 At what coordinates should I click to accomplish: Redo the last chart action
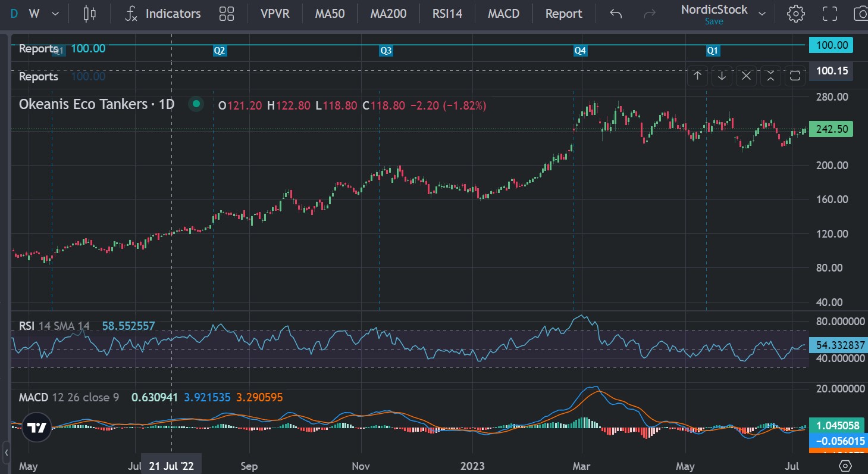650,13
